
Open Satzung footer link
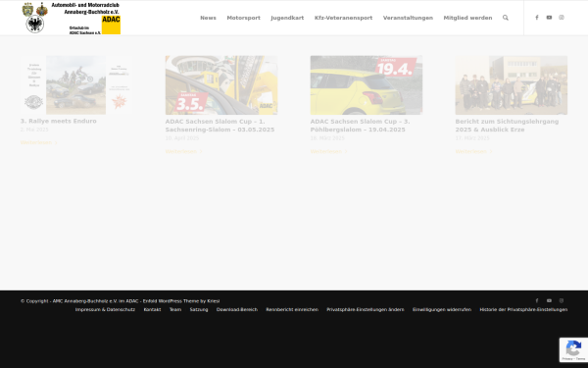(x=199, y=309)
